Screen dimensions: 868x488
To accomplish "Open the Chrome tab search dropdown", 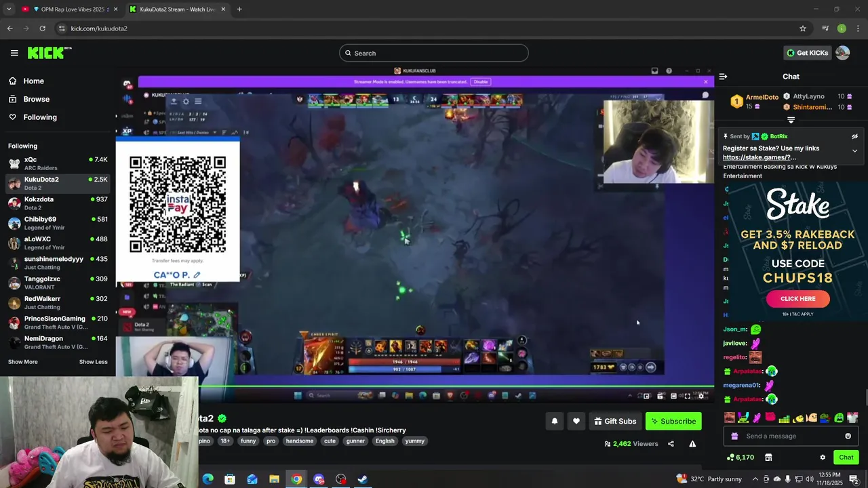I will [9, 9].
